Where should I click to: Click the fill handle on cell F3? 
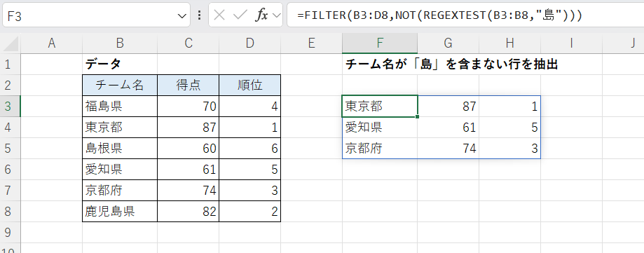(417, 116)
